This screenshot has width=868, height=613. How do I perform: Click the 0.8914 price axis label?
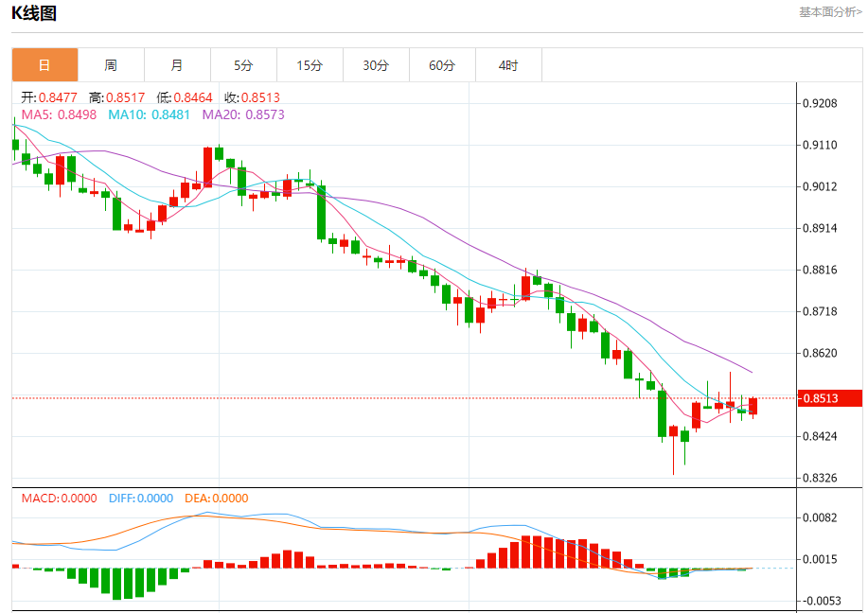(820, 229)
